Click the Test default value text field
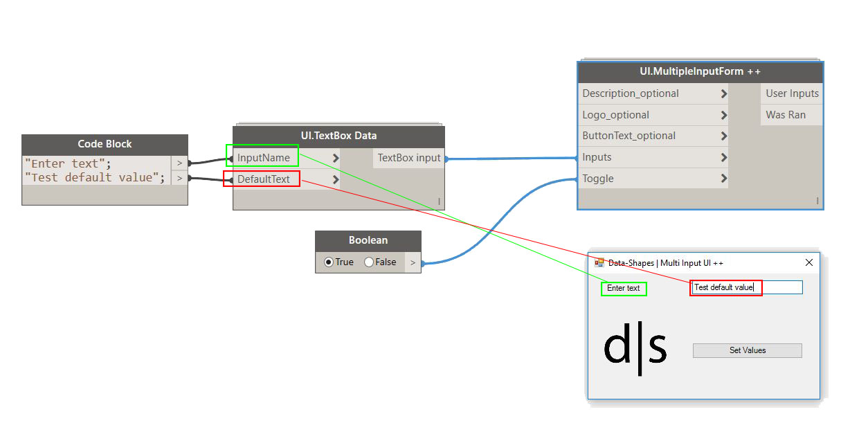Viewport: 868px width, 441px height. tap(746, 287)
